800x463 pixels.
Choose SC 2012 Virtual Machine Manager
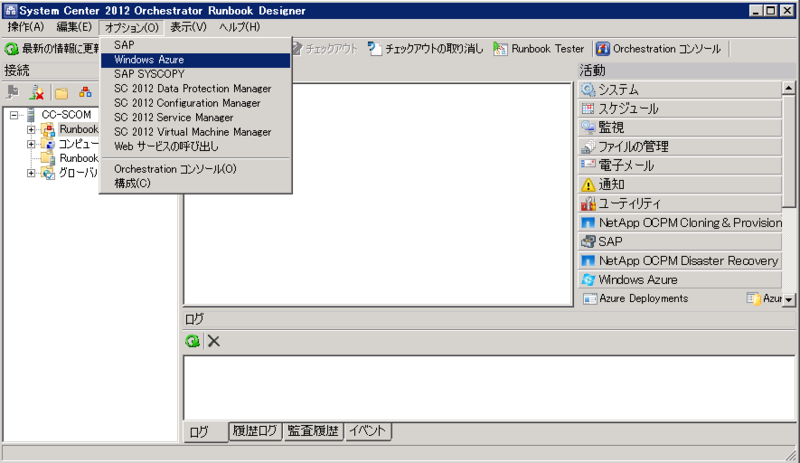click(x=195, y=132)
